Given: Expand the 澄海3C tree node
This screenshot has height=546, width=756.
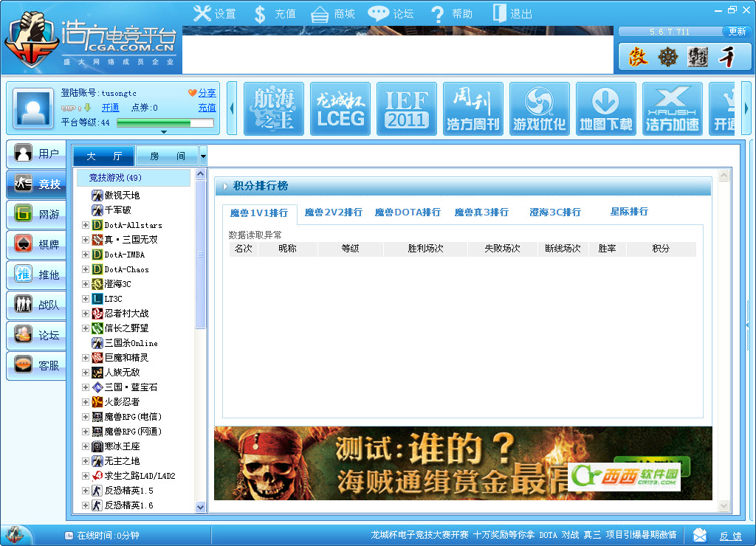Looking at the screenshot, I should (x=86, y=284).
